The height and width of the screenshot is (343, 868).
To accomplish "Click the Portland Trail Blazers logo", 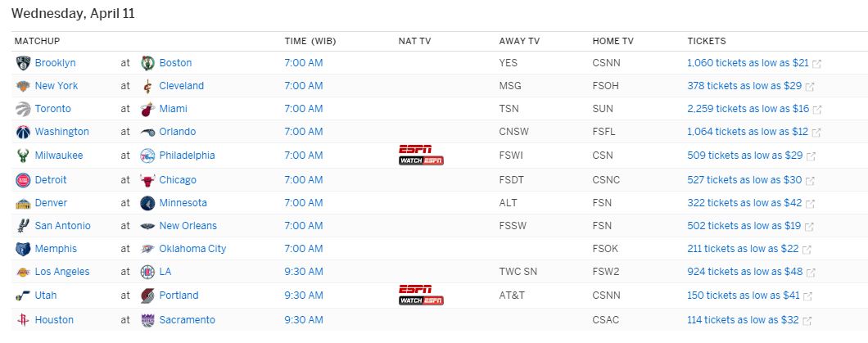I will click(x=147, y=296).
